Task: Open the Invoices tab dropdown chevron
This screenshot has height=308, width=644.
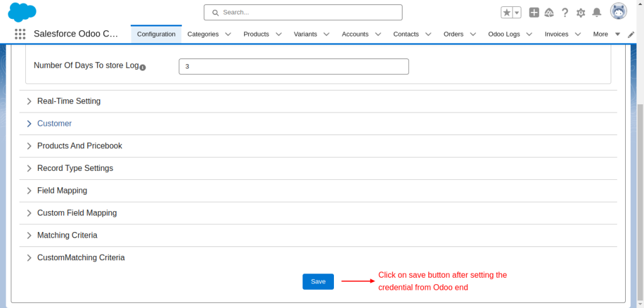Action: click(x=578, y=34)
